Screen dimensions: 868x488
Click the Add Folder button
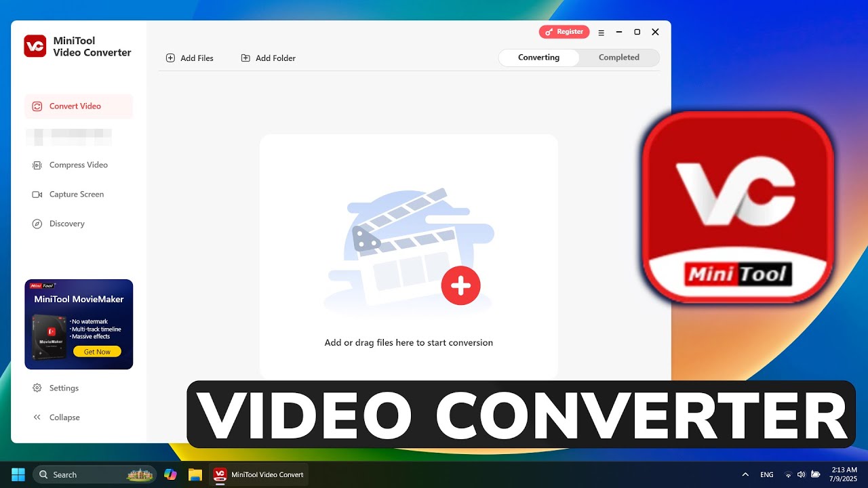coord(269,58)
